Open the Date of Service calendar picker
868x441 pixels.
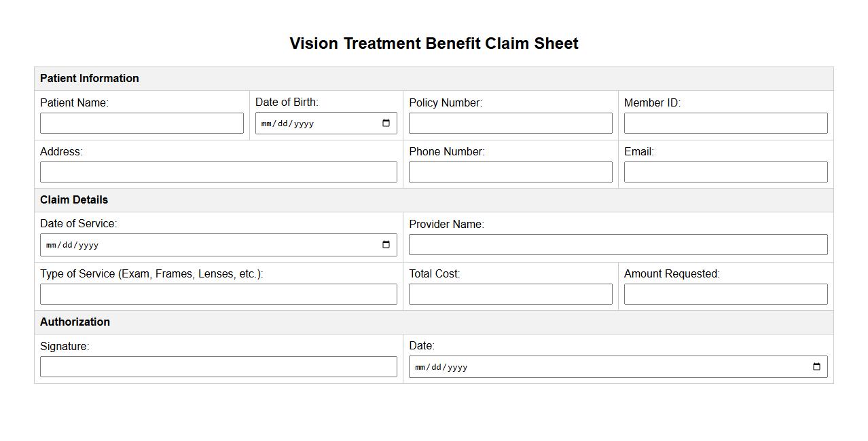[386, 245]
